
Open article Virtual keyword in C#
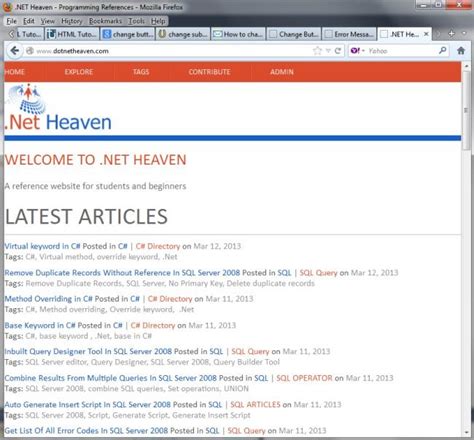point(42,246)
